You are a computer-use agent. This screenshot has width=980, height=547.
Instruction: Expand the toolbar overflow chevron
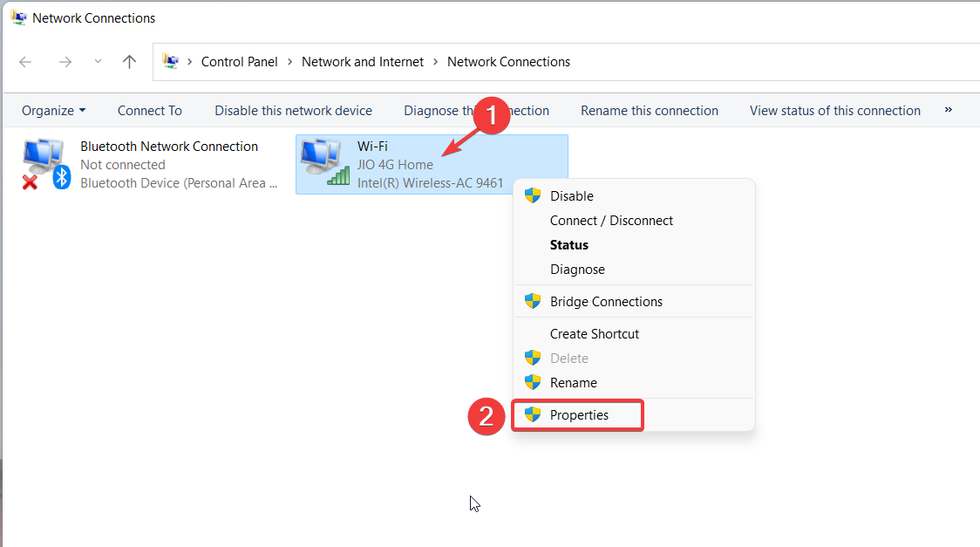click(x=948, y=110)
